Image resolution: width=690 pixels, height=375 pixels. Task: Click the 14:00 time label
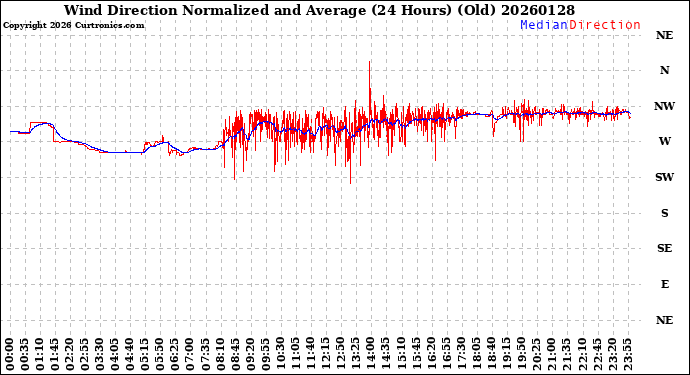point(371,354)
